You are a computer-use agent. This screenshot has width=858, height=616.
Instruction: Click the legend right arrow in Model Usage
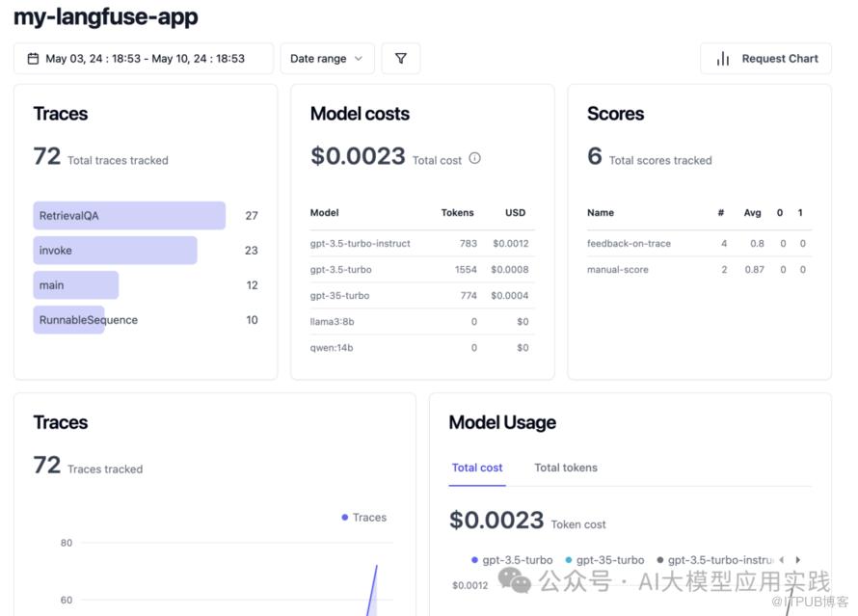tap(797, 560)
